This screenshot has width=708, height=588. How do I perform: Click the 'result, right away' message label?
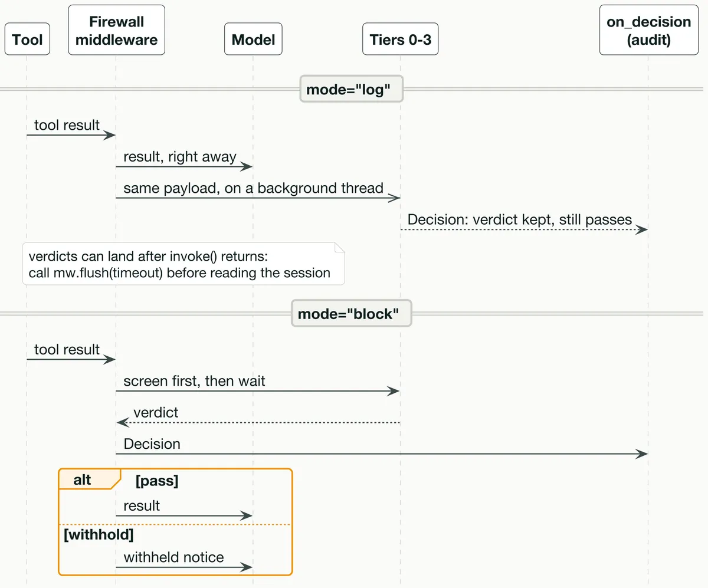coord(180,156)
